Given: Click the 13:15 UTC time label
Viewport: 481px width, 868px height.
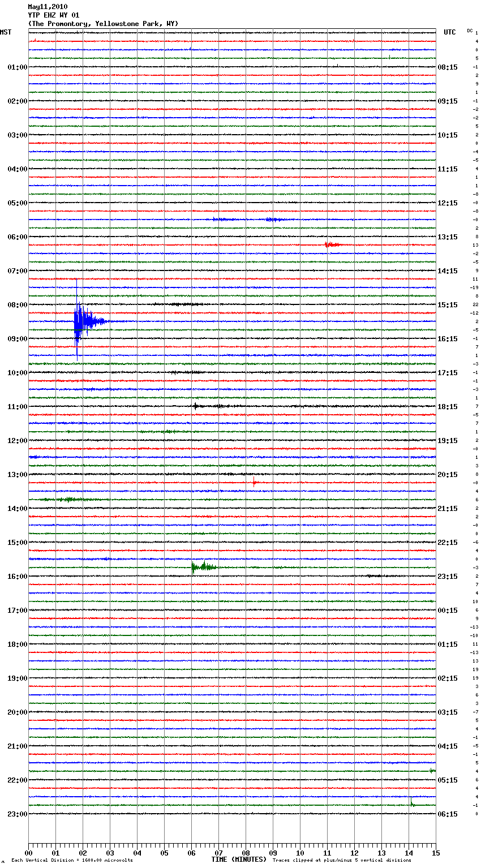Looking at the screenshot, I should (x=448, y=237).
